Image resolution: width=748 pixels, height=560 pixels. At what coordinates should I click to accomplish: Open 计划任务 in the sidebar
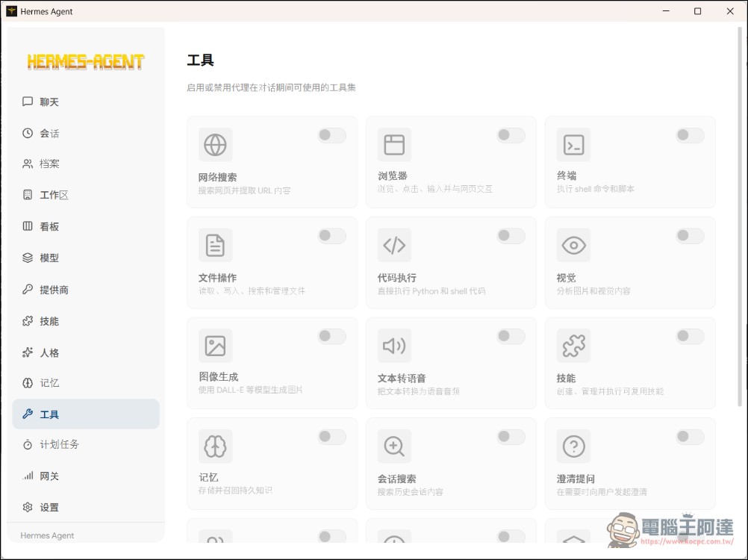(86, 444)
